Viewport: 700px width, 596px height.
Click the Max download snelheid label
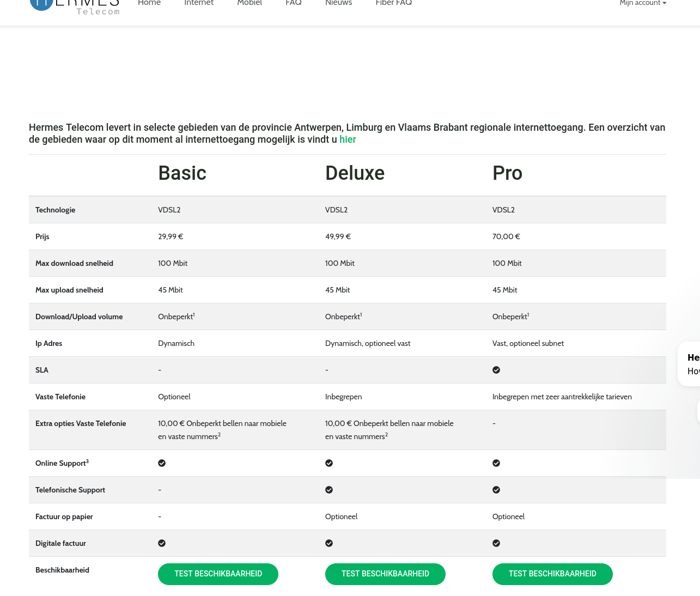(75, 263)
